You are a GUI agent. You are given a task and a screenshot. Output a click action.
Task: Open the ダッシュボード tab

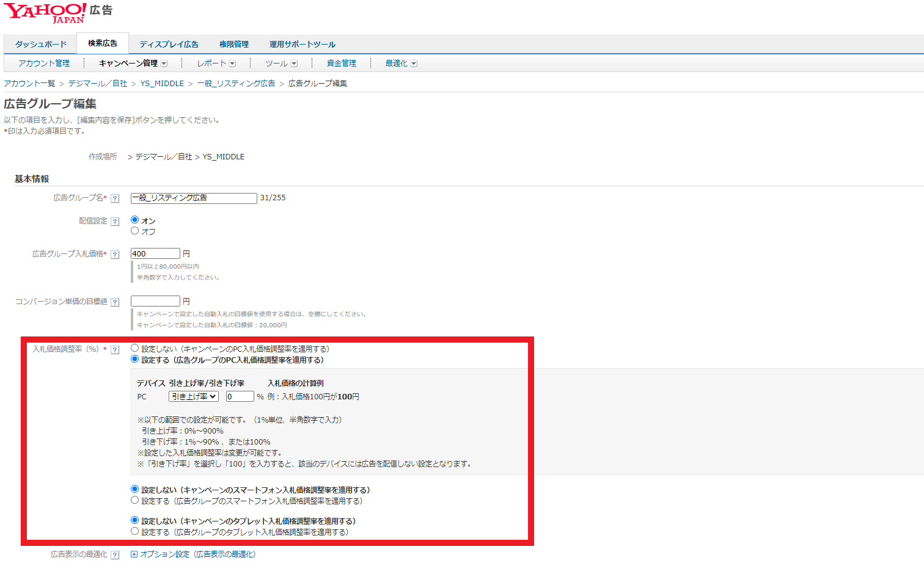click(41, 45)
